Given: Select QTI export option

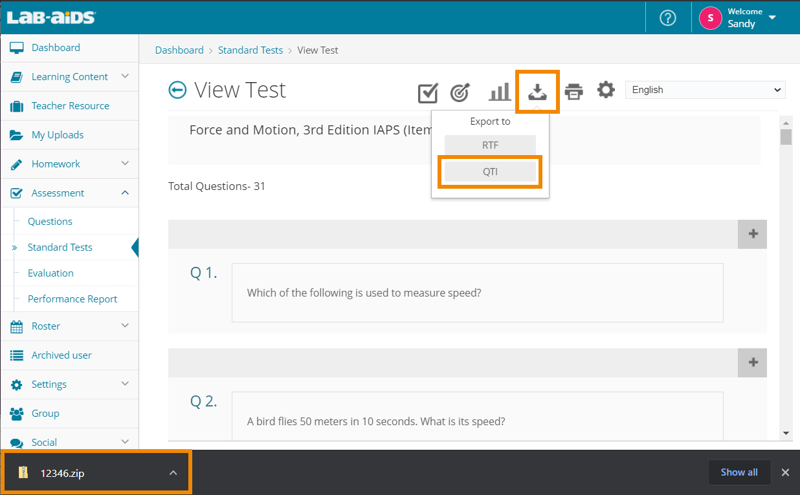Looking at the screenshot, I should pos(490,172).
